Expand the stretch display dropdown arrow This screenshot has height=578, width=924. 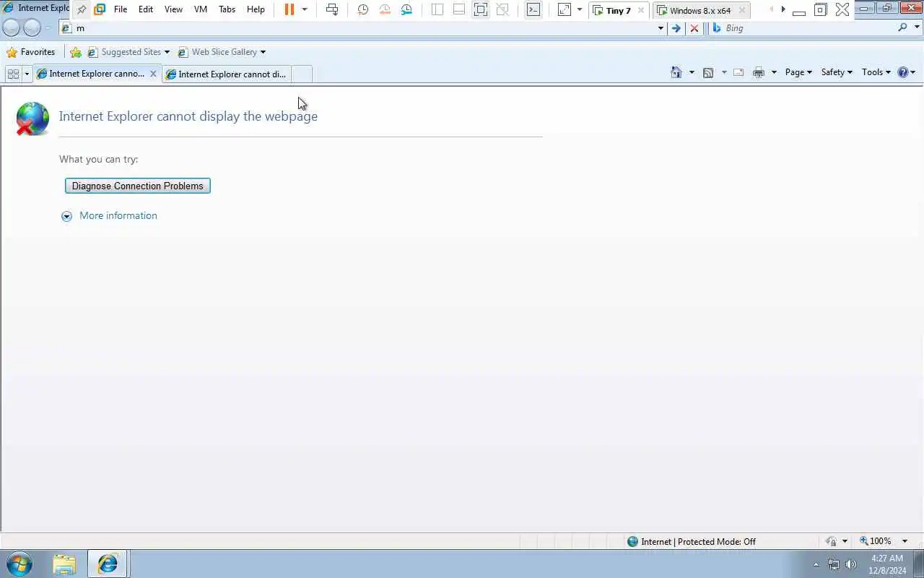tap(579, 9)
